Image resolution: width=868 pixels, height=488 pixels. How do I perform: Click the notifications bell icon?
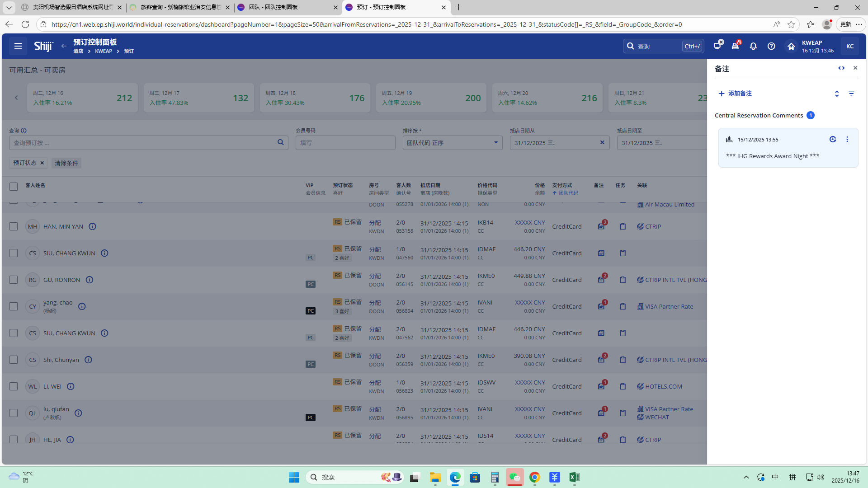[x=753, y=46]
